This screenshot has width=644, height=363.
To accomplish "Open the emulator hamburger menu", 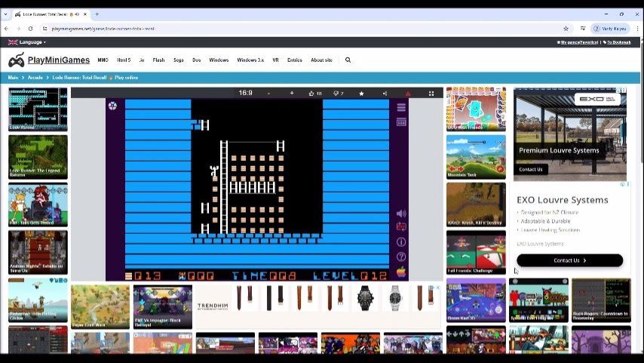I will pyautogui.click(x=401, y=107).
